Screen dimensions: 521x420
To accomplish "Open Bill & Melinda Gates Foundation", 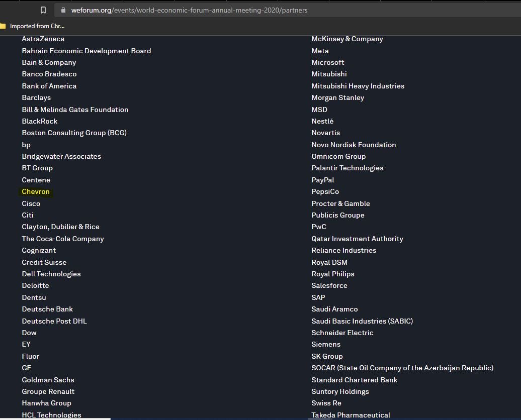I will pos(75,110).
